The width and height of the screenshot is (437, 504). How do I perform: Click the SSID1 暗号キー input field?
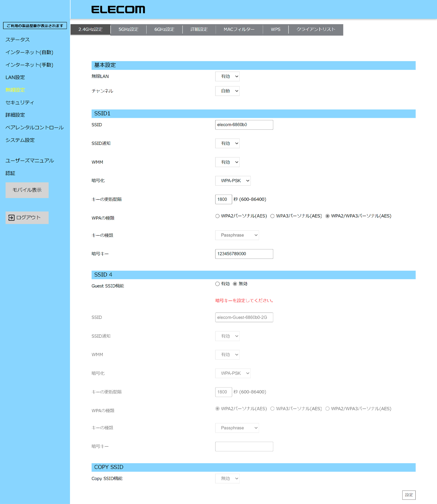coord(244,254)
